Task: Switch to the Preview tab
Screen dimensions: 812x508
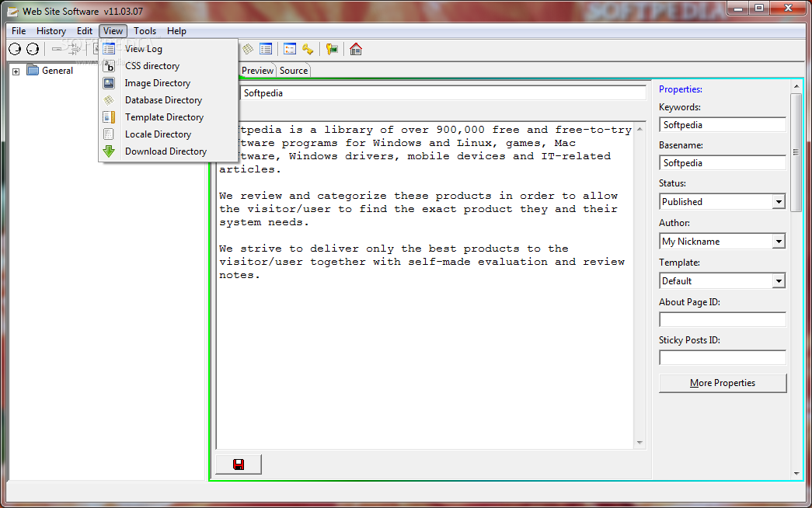Action: pyautogui.click(x=257, y=71)
